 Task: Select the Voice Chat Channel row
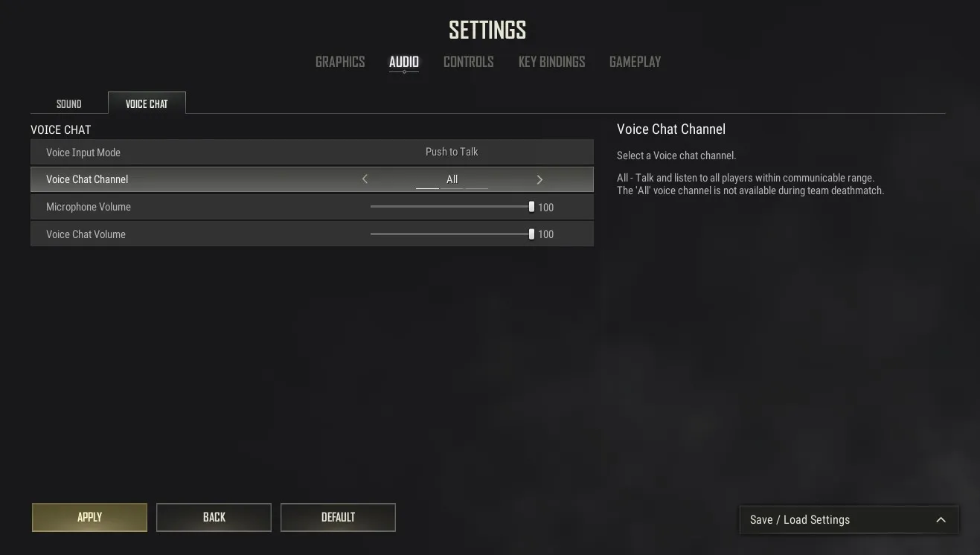click(x=312, y=179)
